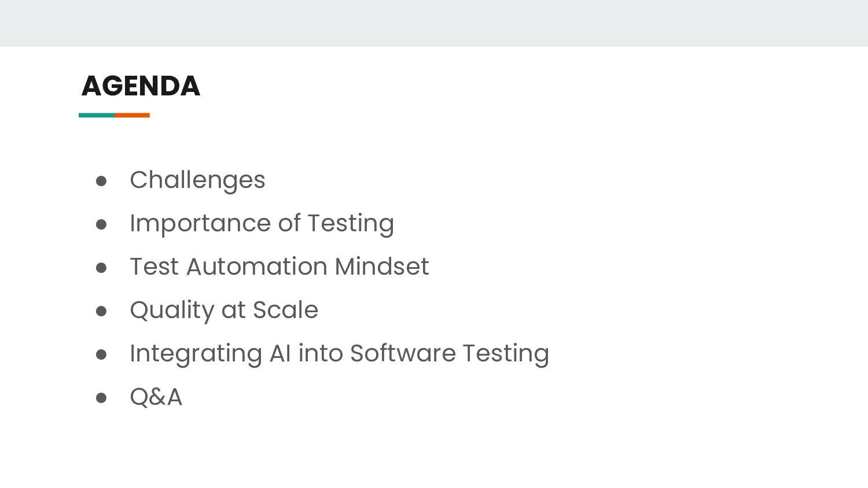Click the orange segment of the title underline
868x488 pixels.
132,115
